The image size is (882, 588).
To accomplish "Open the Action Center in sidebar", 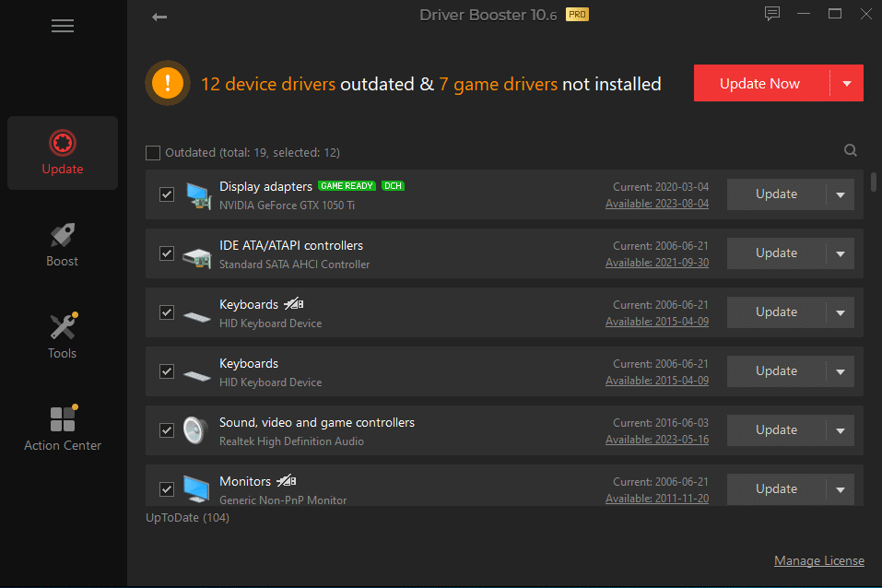I will tap(63, 429).
